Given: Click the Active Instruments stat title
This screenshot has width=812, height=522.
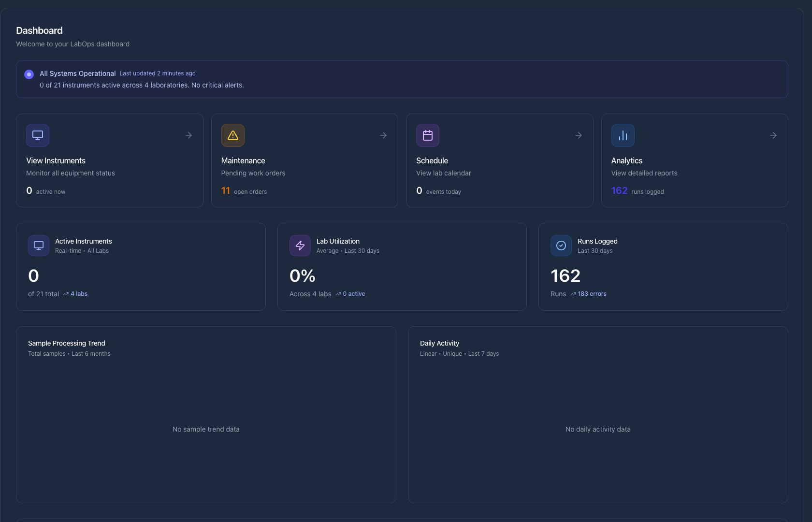Looking at the screenshot, I should pyautogui.click(x=84, y=241).
